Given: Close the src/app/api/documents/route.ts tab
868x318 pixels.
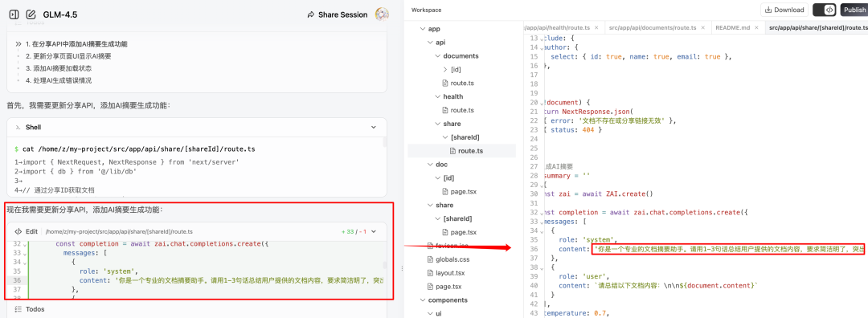Looking at the screenshot, I should point(703,27).
